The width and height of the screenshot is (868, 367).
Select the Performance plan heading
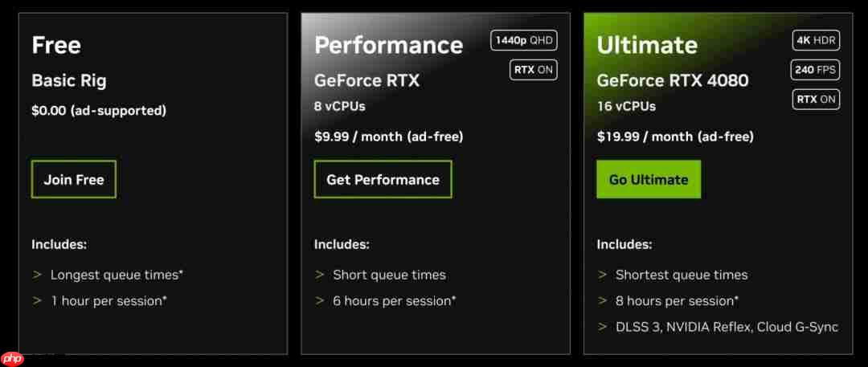point(388,45)
